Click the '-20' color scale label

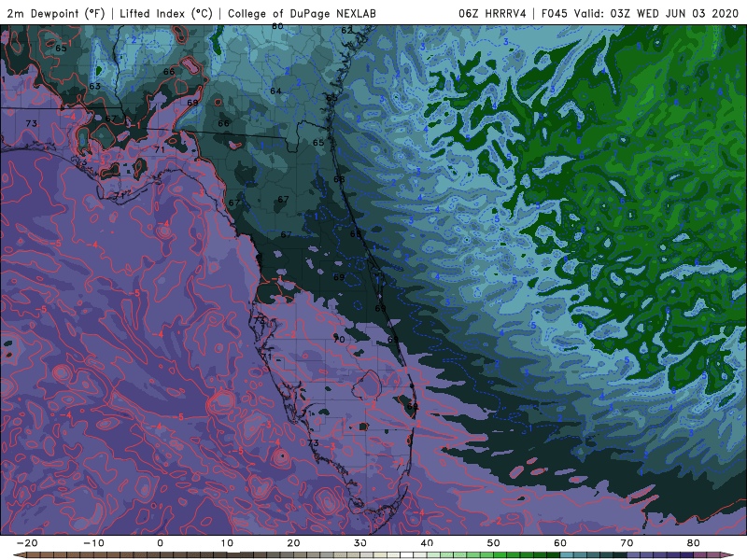(x=27, y=543)
